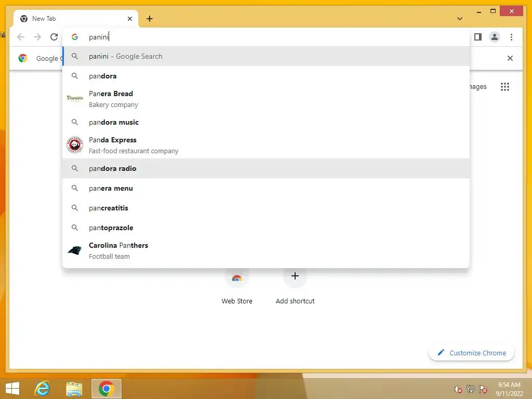Open the Action Center flag icon

(x=483, y=389)
